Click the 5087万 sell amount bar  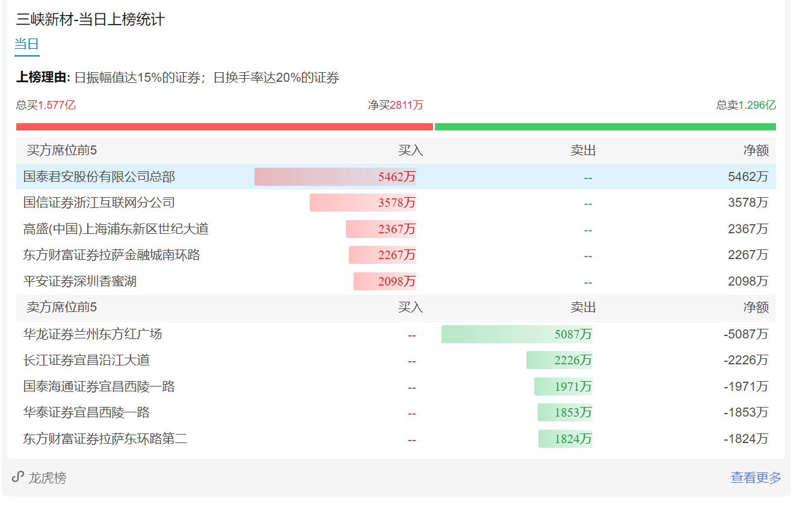517,334
